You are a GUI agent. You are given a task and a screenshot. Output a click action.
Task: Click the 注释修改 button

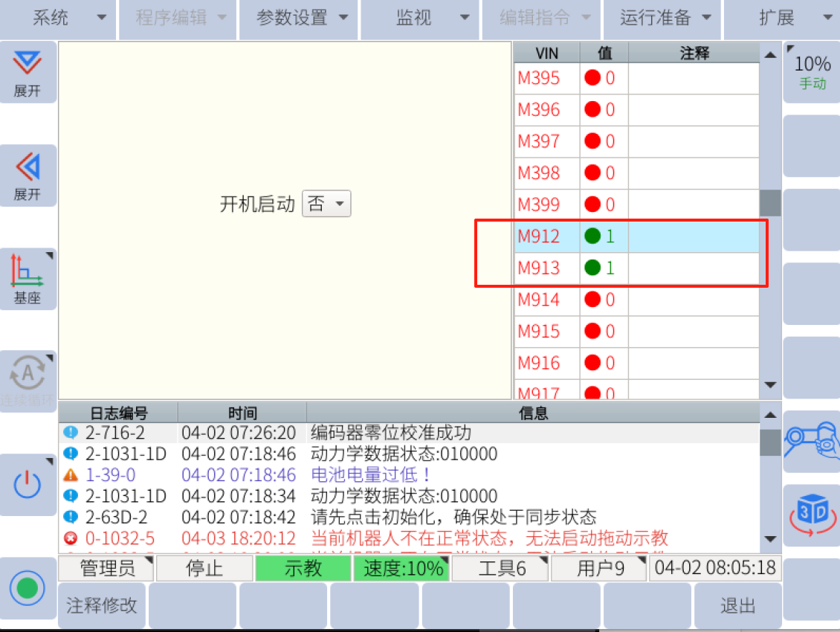(x=102, y=606)
